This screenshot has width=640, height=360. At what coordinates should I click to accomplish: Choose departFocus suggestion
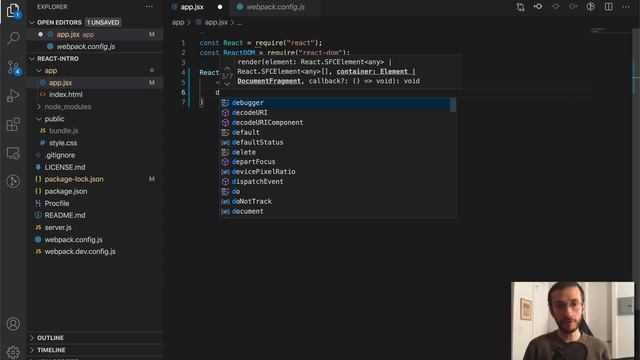(335, 162)
